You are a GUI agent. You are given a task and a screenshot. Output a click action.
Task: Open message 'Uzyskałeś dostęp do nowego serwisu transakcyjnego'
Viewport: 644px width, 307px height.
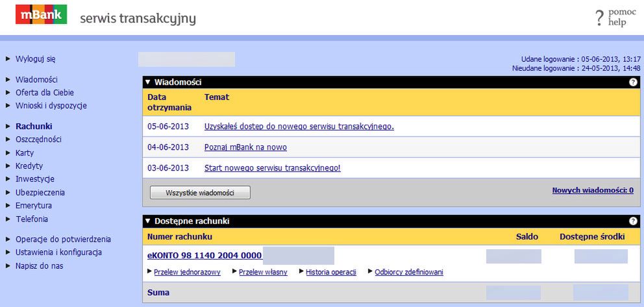[299, 127]
